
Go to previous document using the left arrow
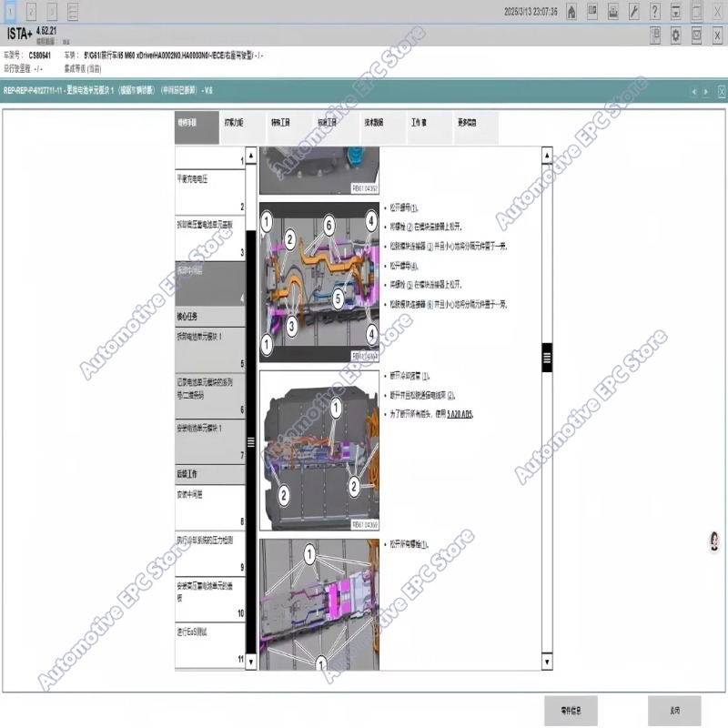click(x=694, y=92)
